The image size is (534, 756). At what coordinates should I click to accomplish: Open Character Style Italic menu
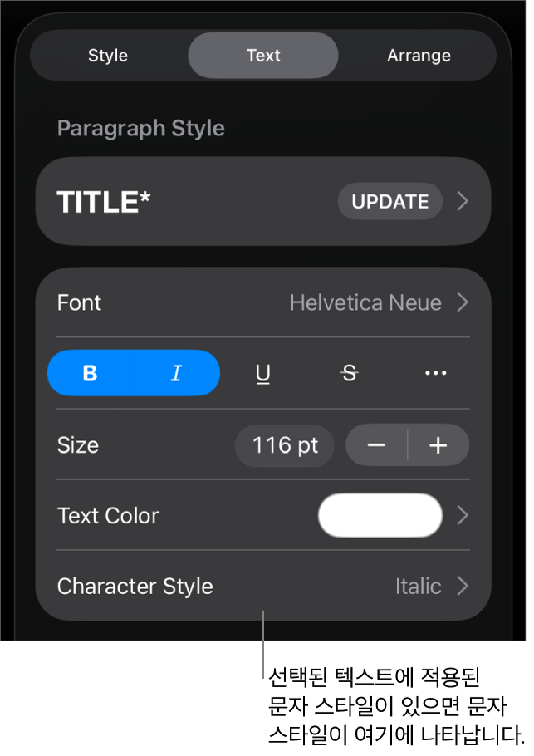418,587
